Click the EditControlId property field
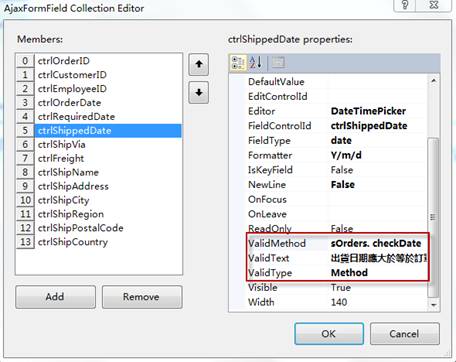Image resolution: width=456 pixels, height=362 pixels. tap(337, 97)
